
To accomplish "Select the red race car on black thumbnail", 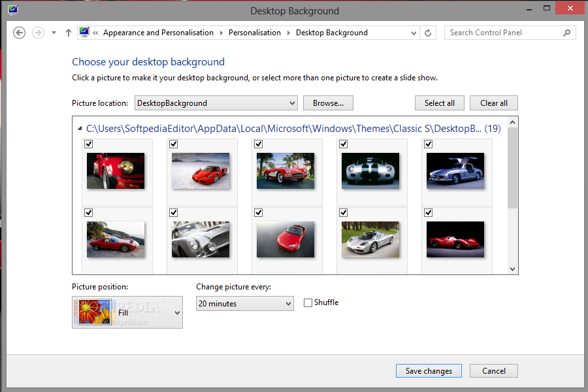I will pos(455,239).
